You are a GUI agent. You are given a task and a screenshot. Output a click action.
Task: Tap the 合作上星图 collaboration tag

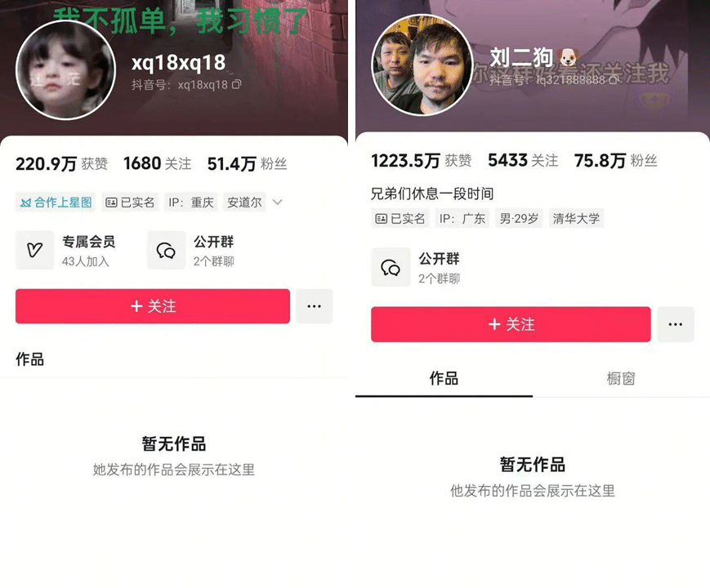pyautogui.click(x=56, y=202)
